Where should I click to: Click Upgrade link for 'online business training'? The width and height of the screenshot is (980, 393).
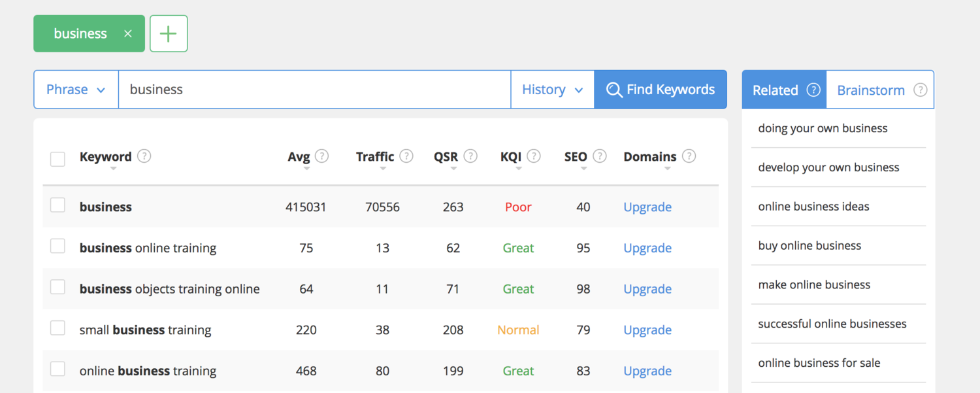coord(647,371)
